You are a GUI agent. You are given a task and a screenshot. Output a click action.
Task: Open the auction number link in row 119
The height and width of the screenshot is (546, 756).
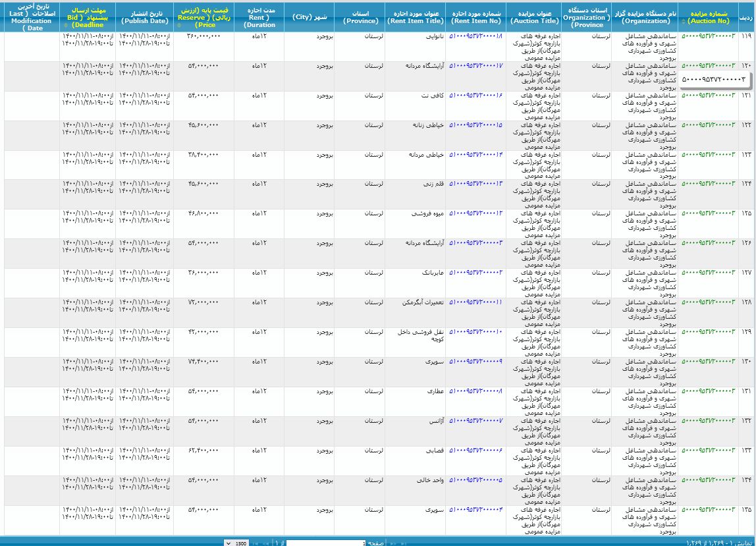[708, 36]
